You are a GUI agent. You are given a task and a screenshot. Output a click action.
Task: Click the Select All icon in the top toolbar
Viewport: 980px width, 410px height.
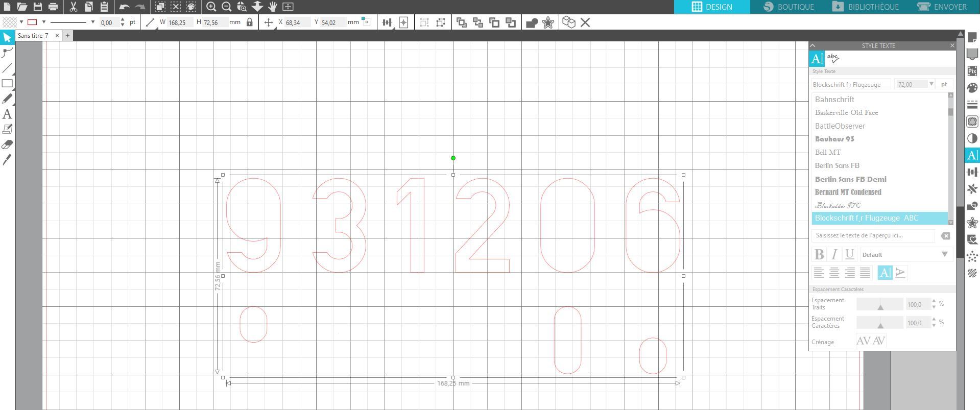160,7
